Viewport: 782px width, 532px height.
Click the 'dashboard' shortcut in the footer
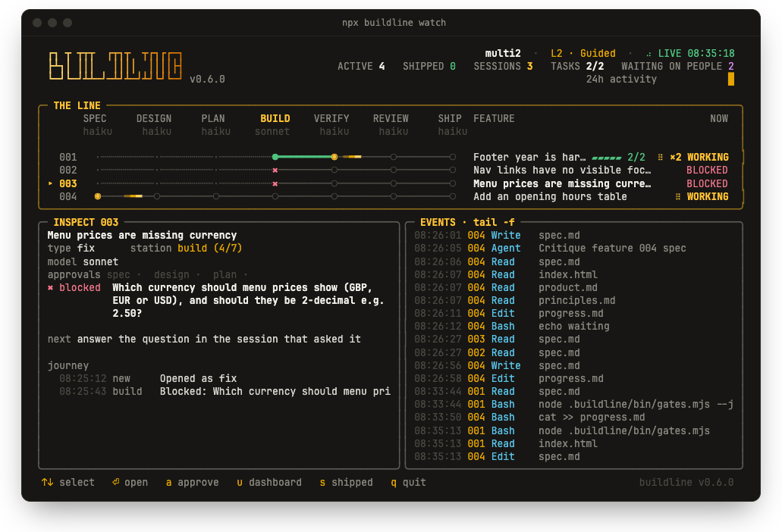click(269, 482)
